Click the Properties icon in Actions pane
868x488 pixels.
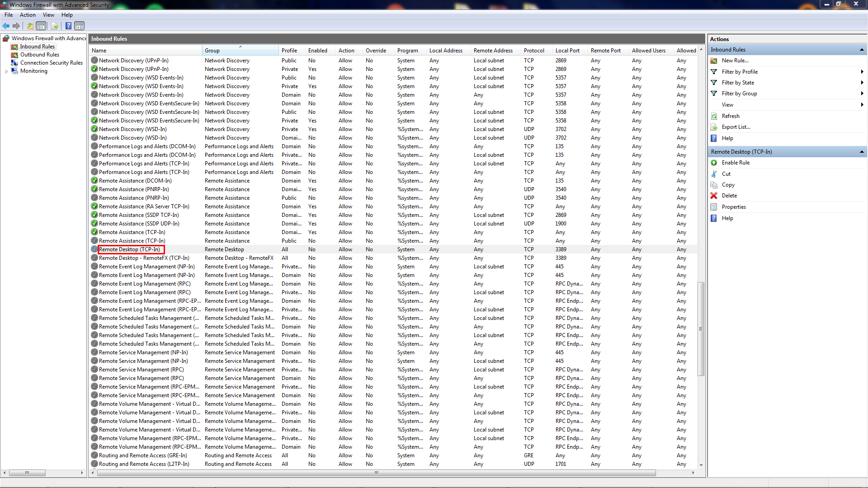pyautogui.click(x=714, y=207)
